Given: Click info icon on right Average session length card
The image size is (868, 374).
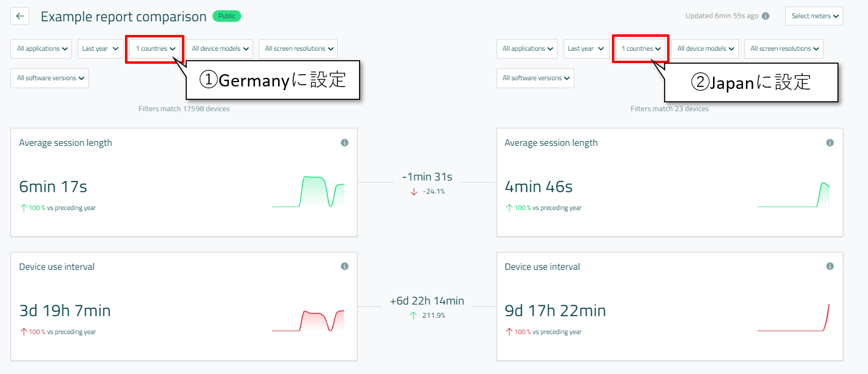Looking at the screenshot, I should click(x=830, y=143).
